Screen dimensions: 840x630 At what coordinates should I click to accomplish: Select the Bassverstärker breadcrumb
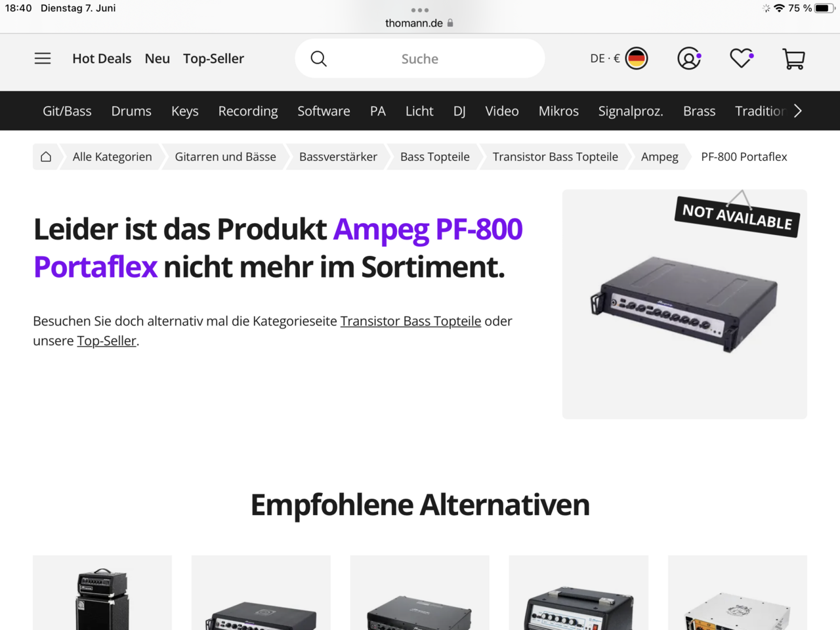[x=338, y=157]
